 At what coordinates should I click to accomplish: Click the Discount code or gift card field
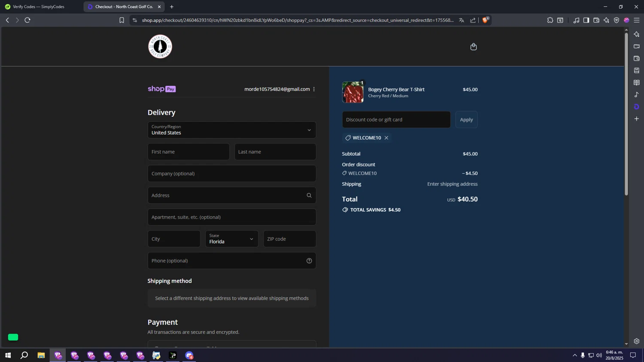tap(396, 120)
